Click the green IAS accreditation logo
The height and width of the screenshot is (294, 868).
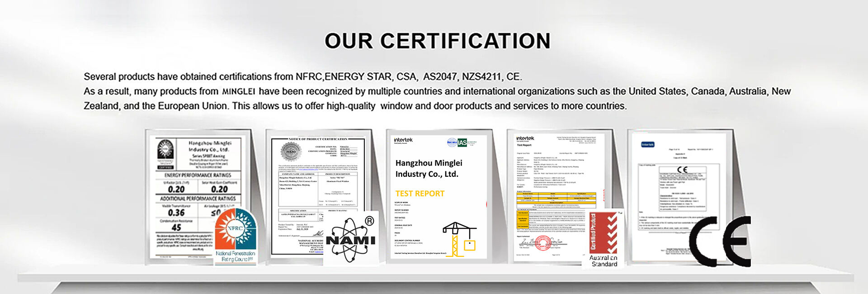point(462,142)
